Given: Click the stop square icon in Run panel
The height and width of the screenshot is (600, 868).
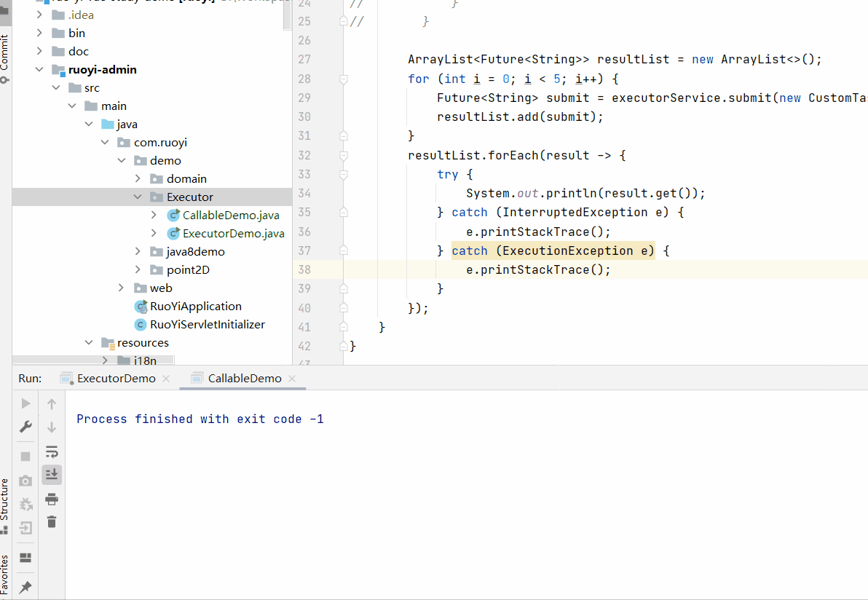Looking at the screenshot, I should click(25, 457).
